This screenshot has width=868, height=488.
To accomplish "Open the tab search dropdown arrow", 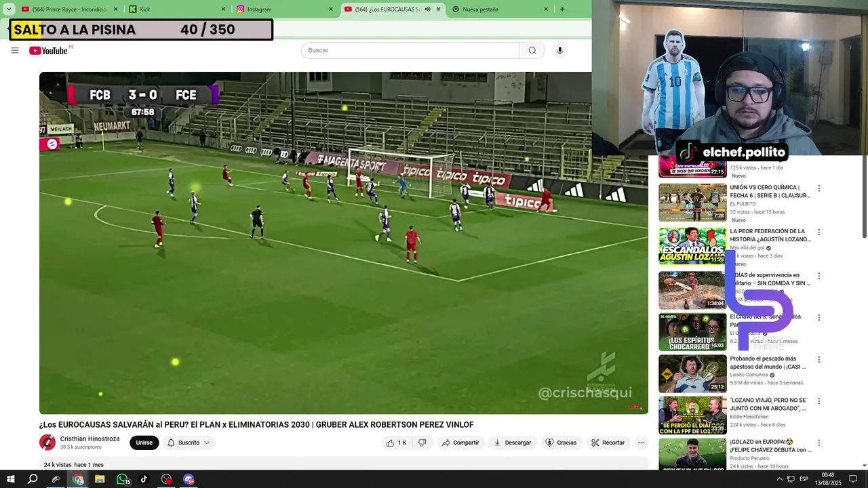I will click(x=9, y=9).
